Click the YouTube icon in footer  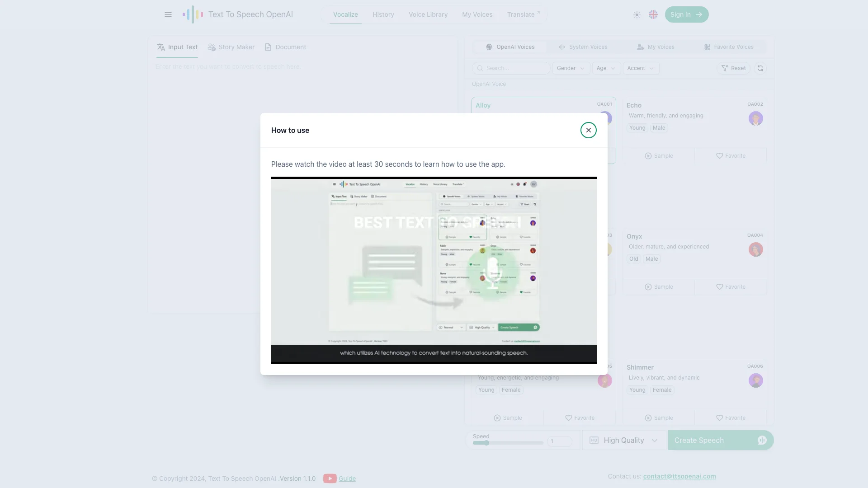[330, 479]
